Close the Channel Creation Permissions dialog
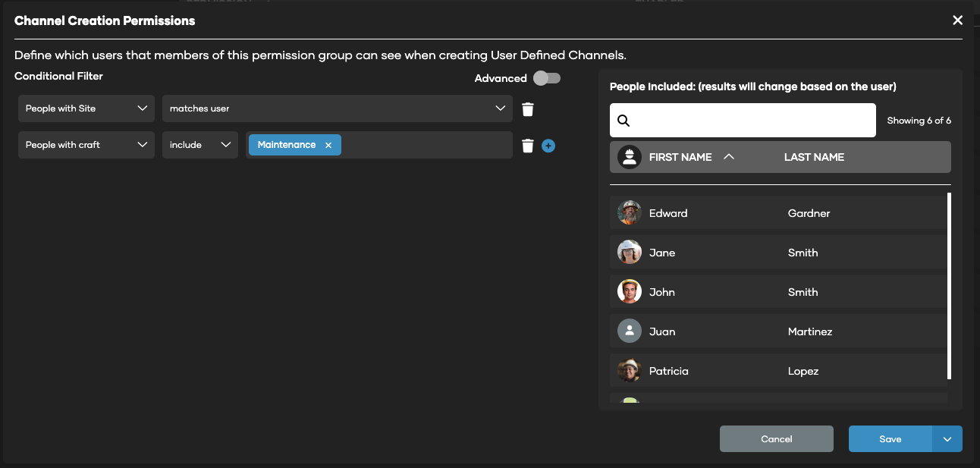980x468 pixels. pos(957,20)
